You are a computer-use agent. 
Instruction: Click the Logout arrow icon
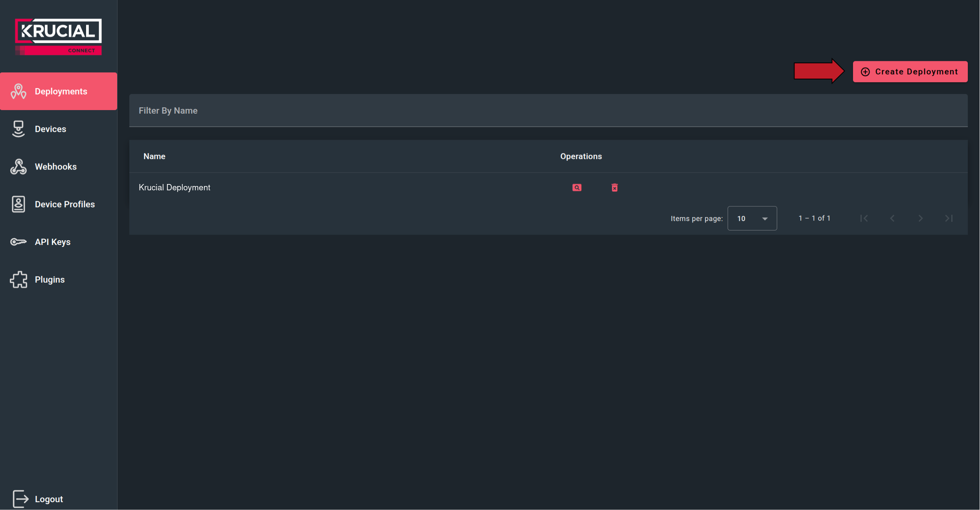[20, 499]
